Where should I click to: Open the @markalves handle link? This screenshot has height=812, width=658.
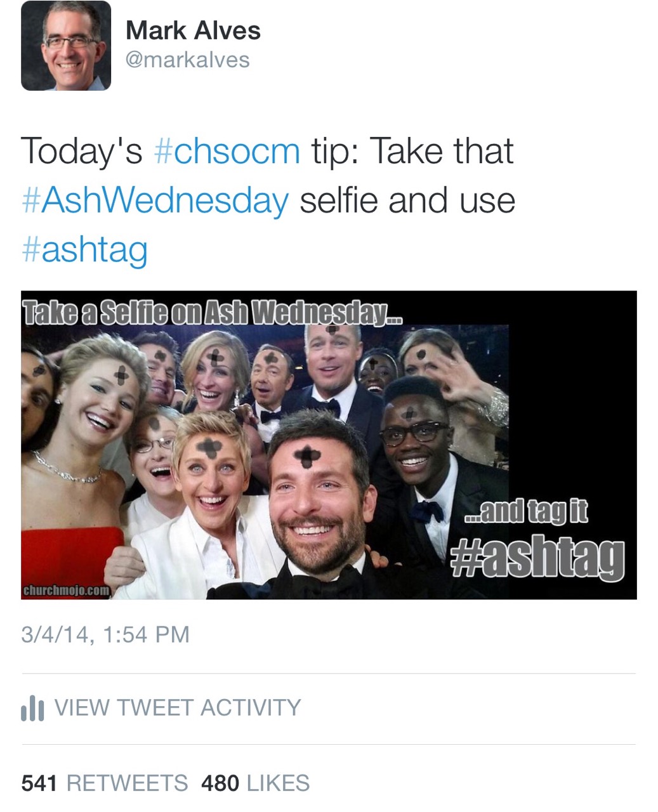188,60
